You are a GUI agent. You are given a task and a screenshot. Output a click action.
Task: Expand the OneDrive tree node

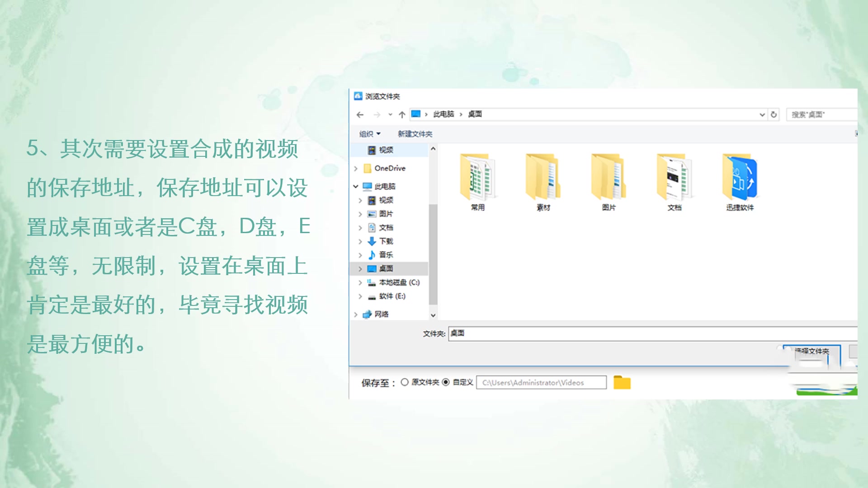click(x=355, y=168)
